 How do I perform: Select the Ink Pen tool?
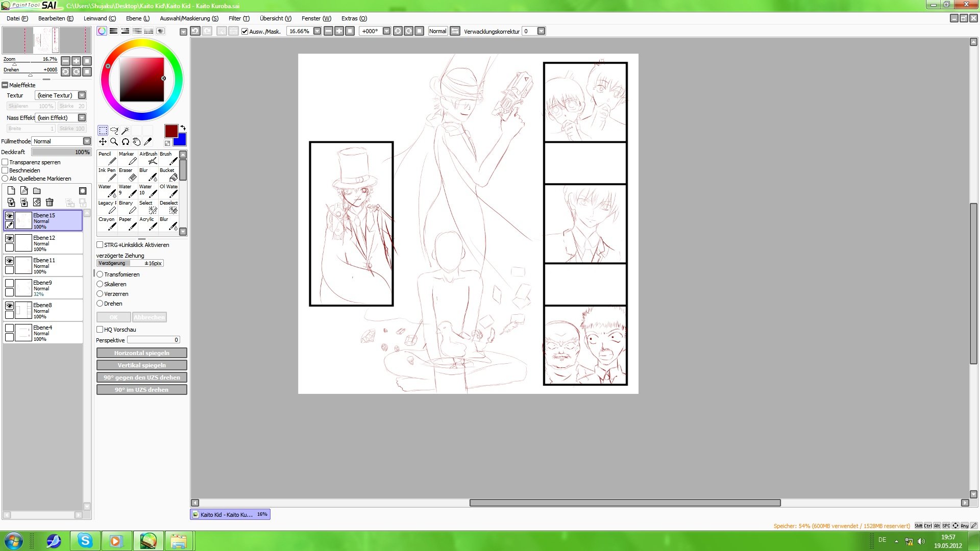click(107, 174)
